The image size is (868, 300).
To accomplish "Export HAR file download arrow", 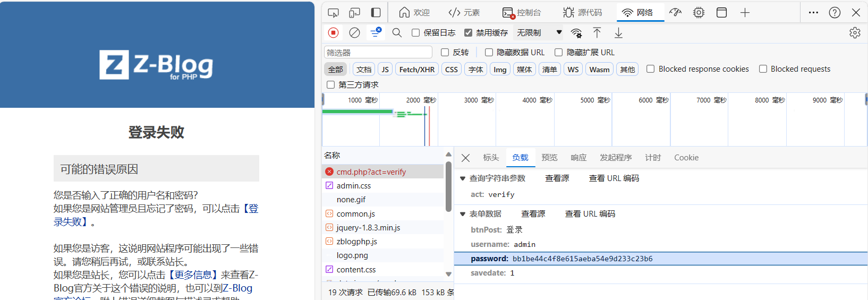I will pyautogui.click(x=618, y=33).
